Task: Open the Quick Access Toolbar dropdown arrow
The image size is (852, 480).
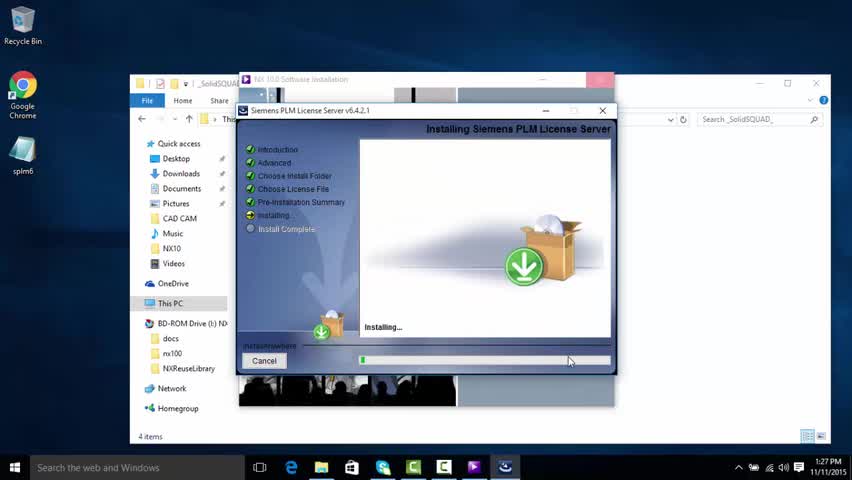Action: tap(186, 84)
